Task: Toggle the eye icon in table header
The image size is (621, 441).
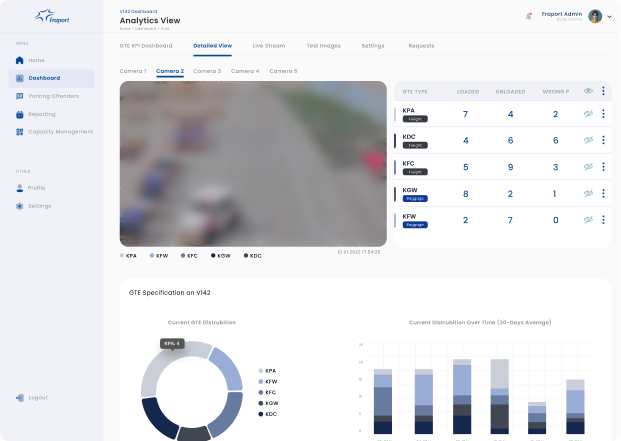Action: click(x=588, y=91)
